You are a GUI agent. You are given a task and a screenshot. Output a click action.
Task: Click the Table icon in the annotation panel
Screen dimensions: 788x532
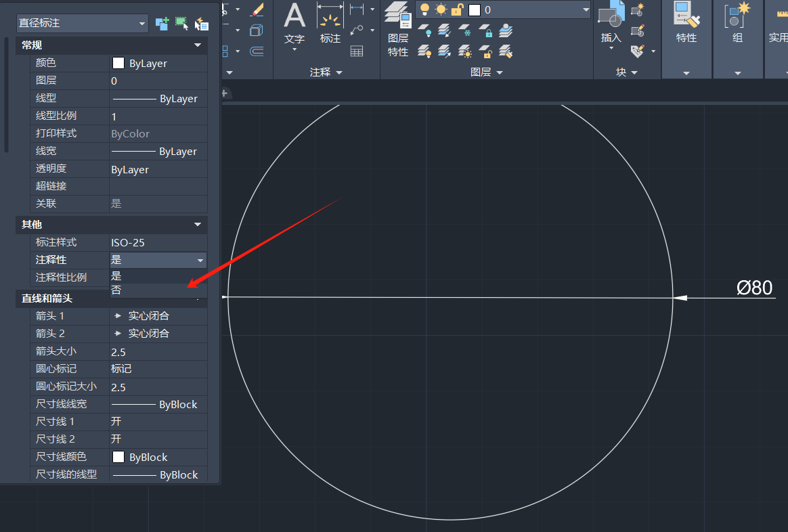pyautogui.click(x=357, y=51)
